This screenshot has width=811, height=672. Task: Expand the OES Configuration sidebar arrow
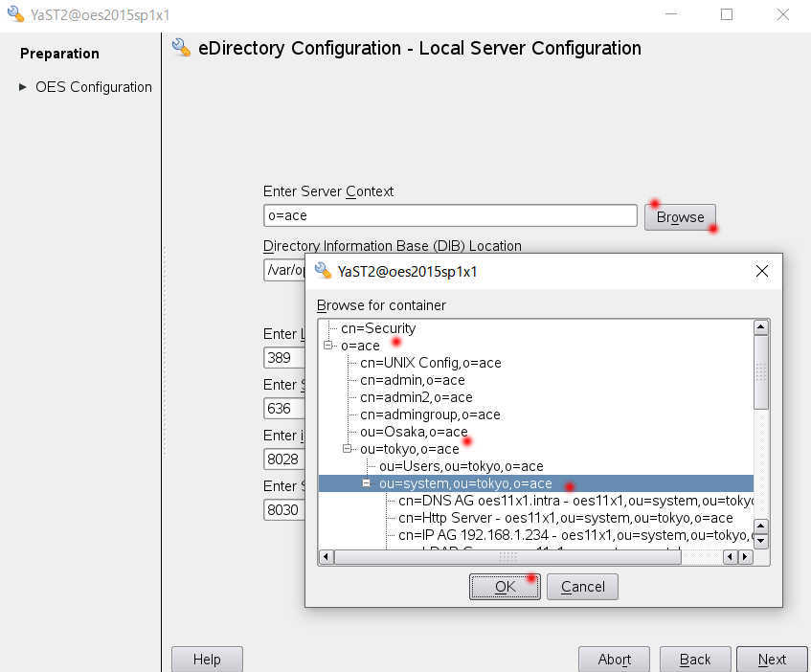click(22, 87)
